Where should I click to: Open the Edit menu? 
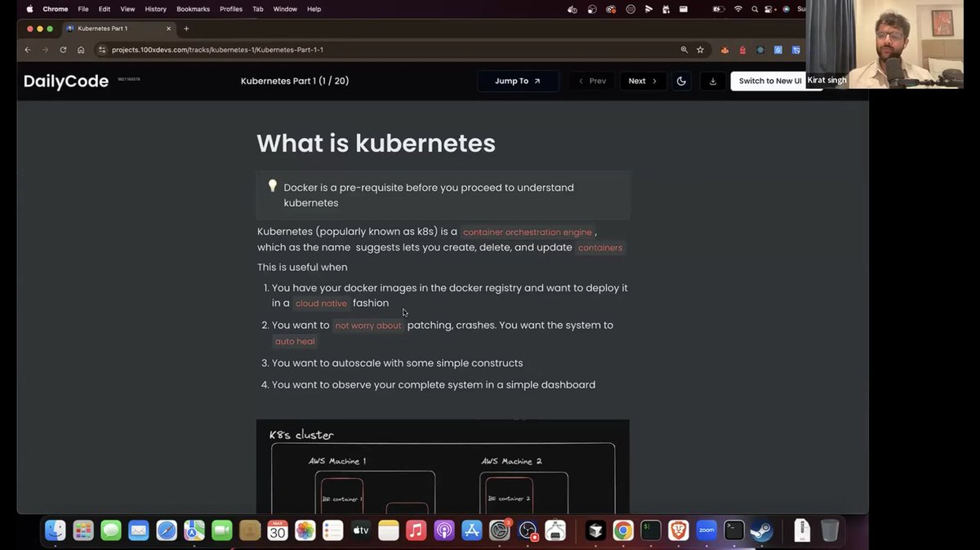[x=105, y=9]
